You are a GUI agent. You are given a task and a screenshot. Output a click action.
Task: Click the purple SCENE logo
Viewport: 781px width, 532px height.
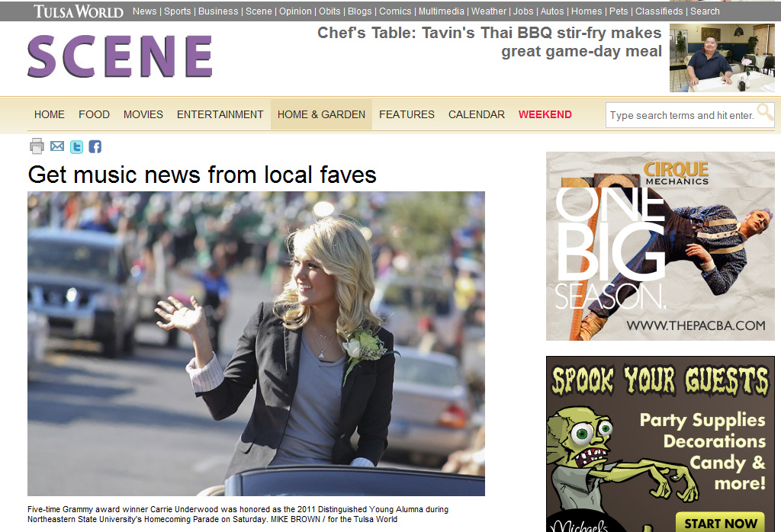[x=120, y=56]
